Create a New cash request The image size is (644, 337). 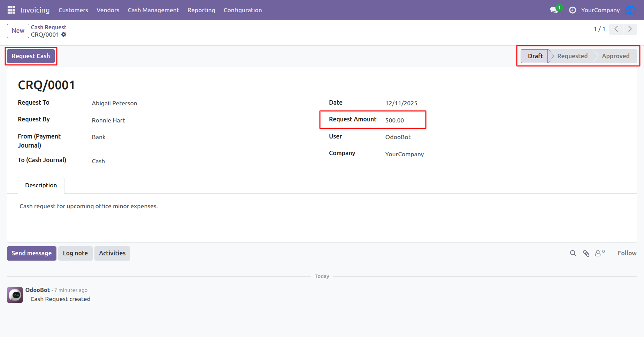pos(18,31)
